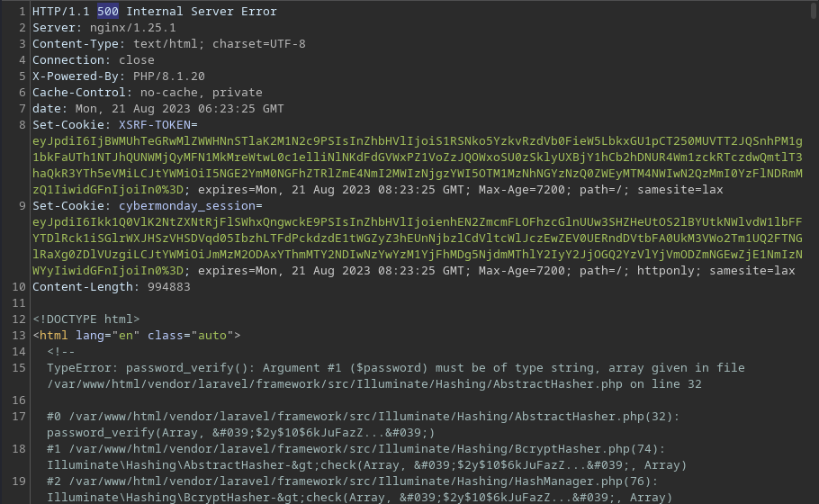Click the class attribute value auto

[x=212, y=336]
